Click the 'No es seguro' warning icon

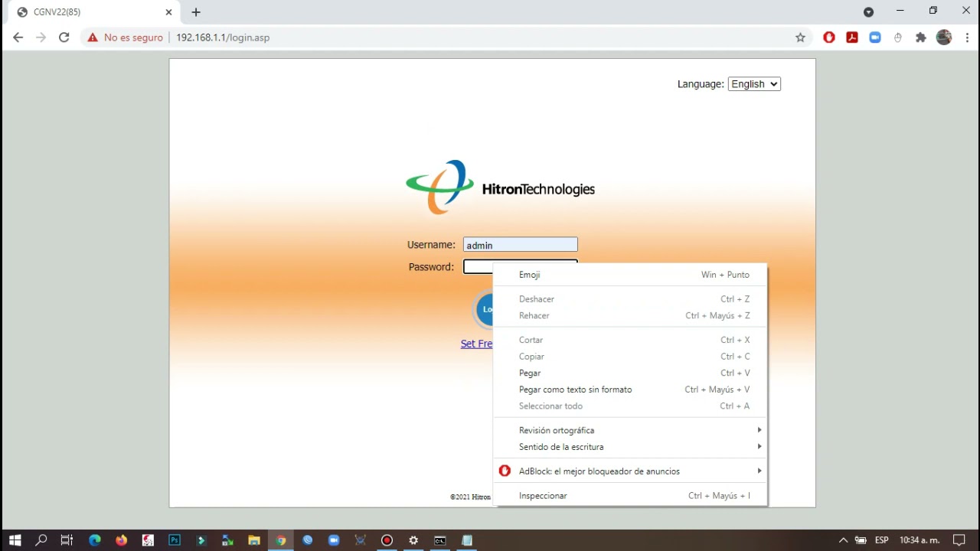click(93, 37)
